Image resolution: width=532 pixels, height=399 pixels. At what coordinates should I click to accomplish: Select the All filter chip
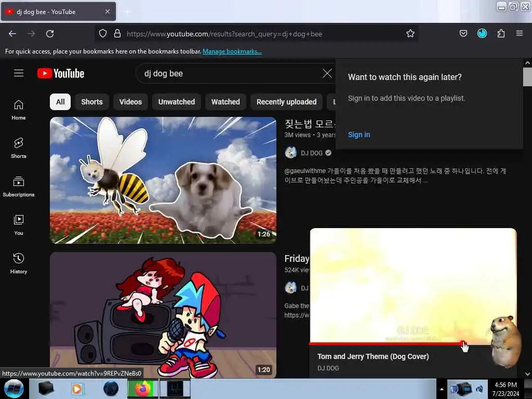tap(60, 102)
